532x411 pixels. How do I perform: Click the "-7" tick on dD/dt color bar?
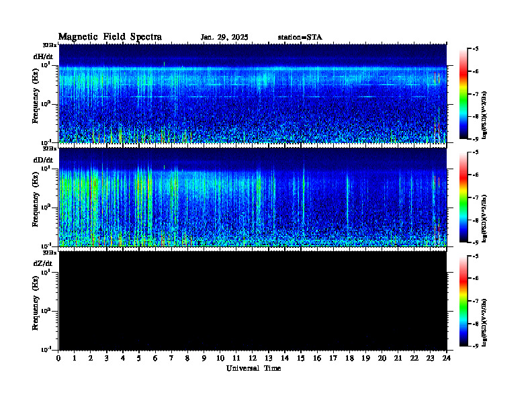click(476, 197)
